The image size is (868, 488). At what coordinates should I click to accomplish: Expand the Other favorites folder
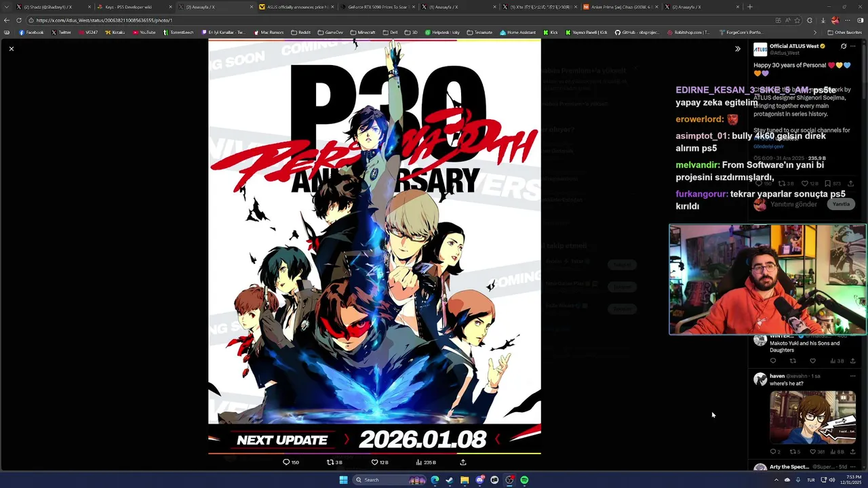844,32
